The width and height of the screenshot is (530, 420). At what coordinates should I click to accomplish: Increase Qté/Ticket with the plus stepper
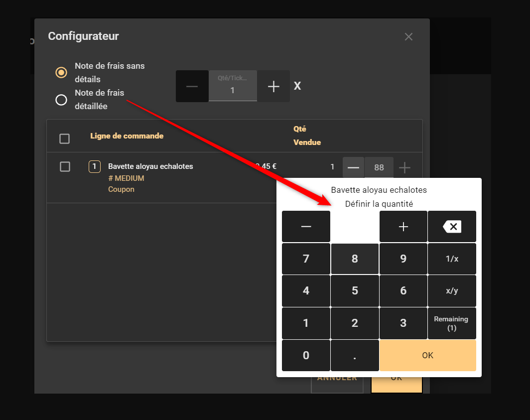tap(273, 86)
